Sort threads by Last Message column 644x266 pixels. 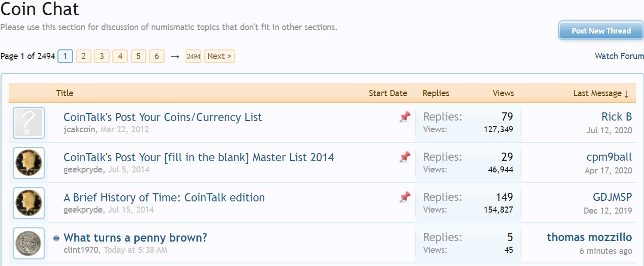tap(600, 93)
